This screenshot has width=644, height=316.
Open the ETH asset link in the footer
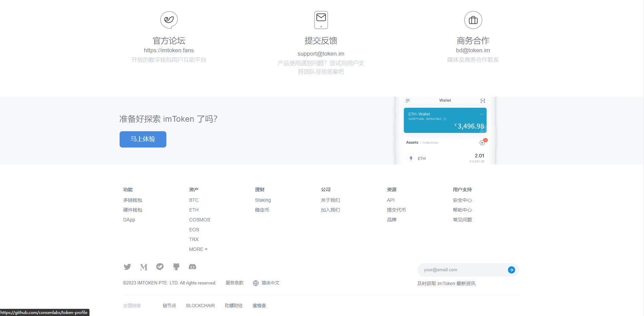[x=194, y=210]
